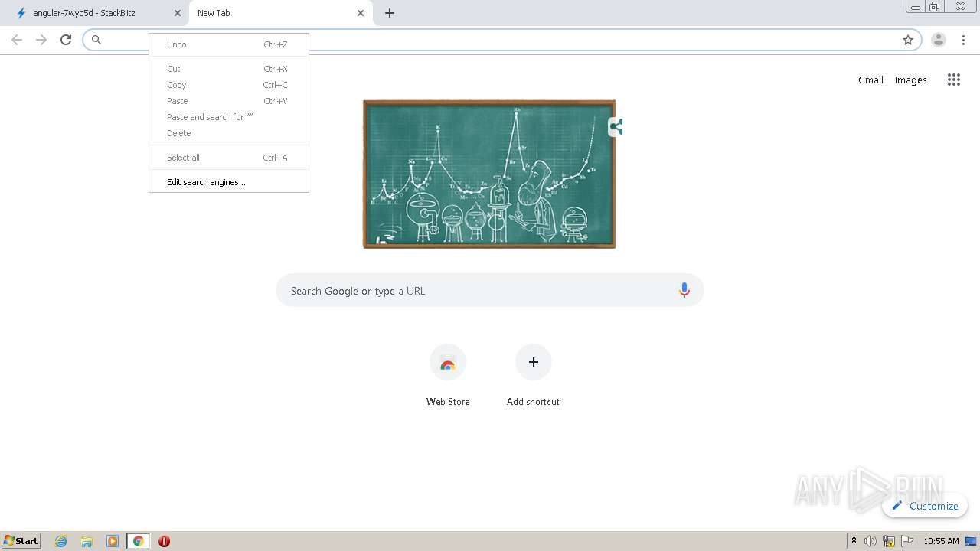
Task: Close the angular-7wyq5d StackBlitz tab
Action: (x=178, y=13)
